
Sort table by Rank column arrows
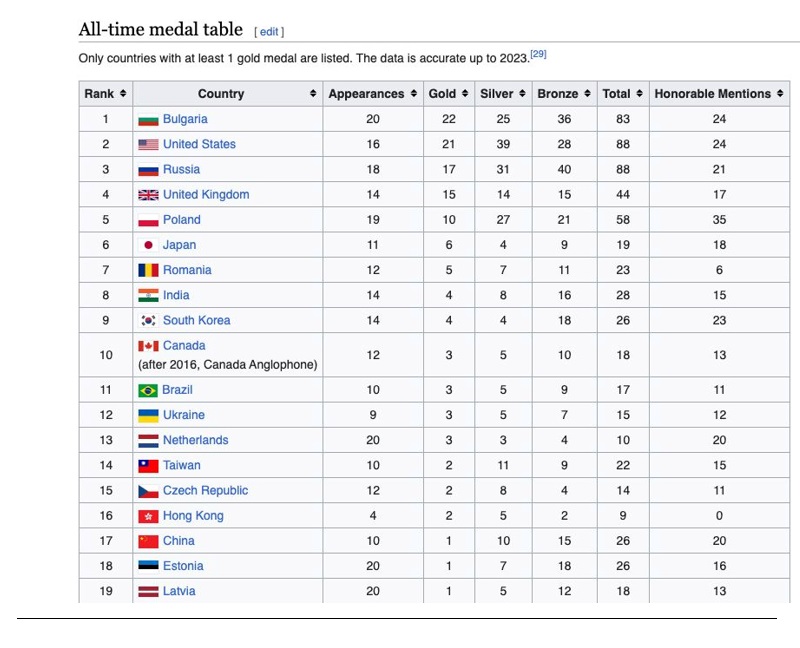[x=123, y=94]
